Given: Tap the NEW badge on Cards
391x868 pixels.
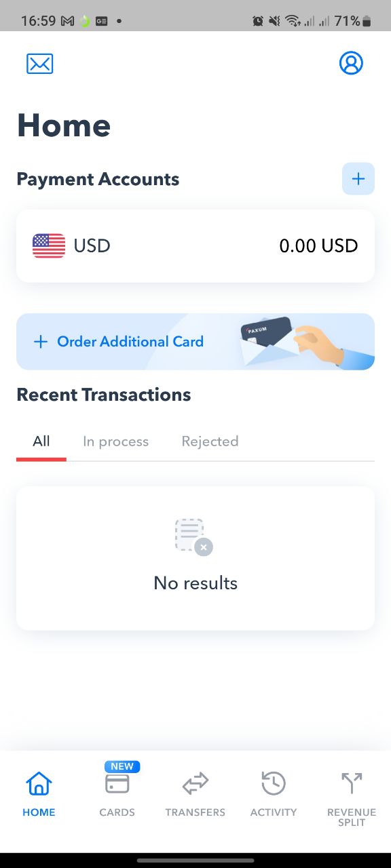Looking at the screenshot, I should 122,766.
